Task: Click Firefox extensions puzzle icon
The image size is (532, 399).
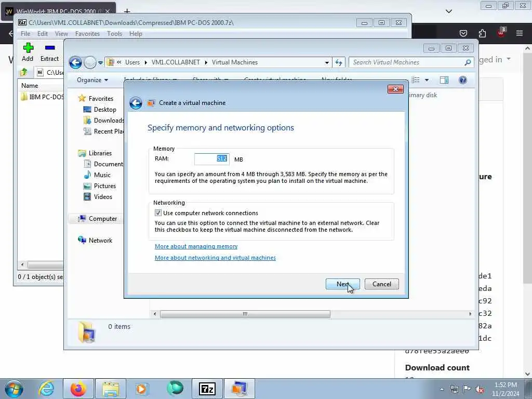Action: 482,33
